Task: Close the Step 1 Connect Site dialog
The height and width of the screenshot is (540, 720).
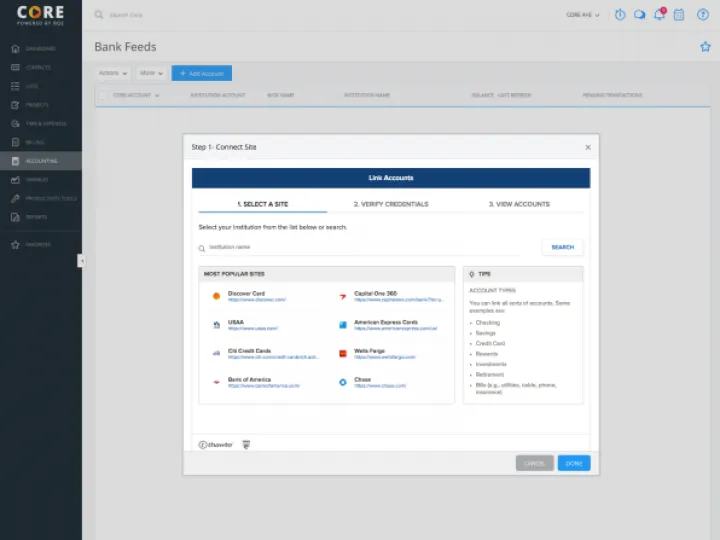Action: [588, 147]
